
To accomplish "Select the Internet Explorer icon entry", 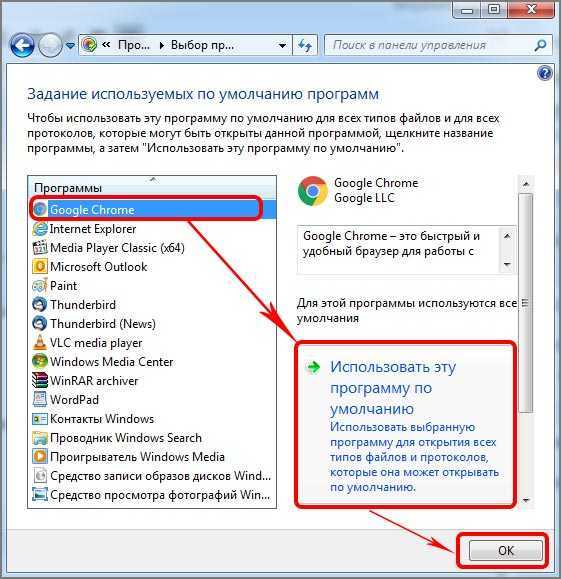I will [x=40, y=229].
